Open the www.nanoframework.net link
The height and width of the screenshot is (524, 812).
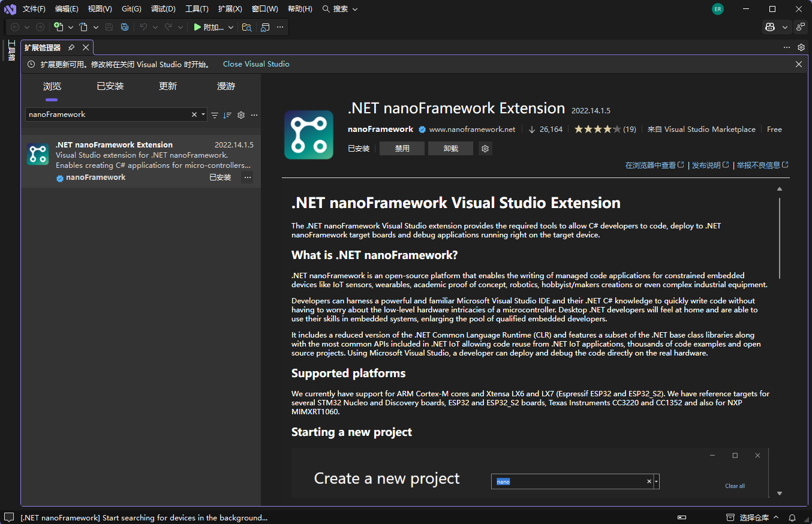click(x=472, y=130)
